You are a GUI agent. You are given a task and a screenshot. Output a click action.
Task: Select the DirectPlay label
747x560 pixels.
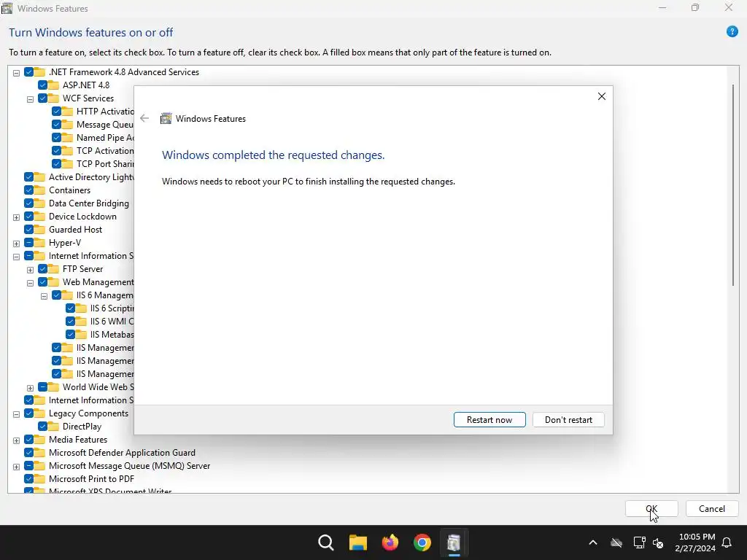[82, 426]
